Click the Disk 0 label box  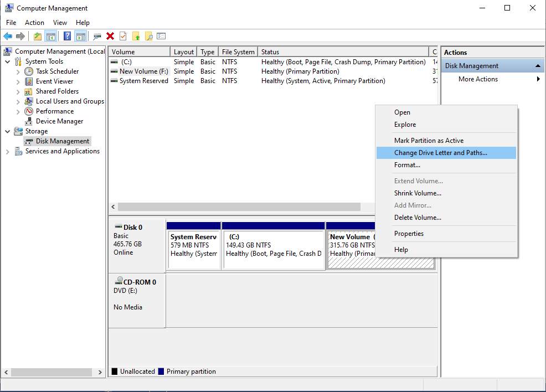137,246
